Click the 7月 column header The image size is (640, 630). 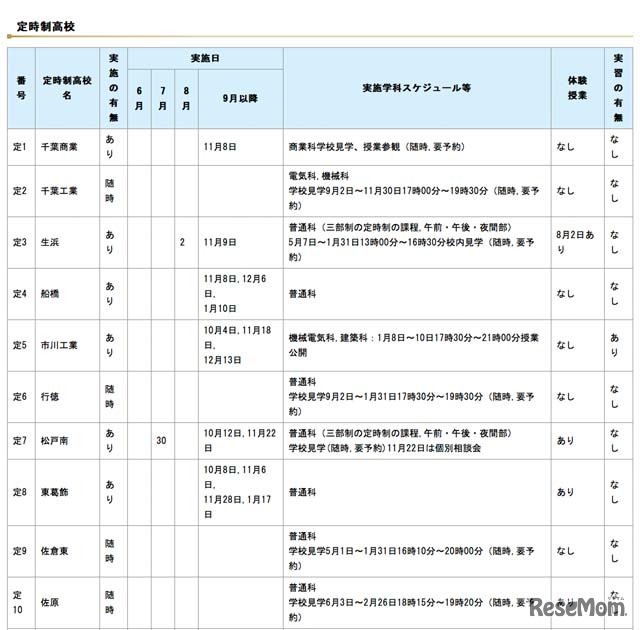162,98
